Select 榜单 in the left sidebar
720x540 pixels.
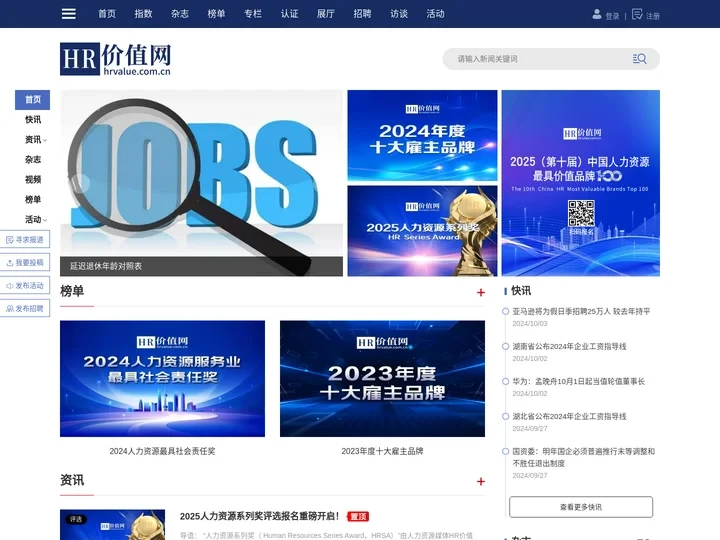pos(33,199)
